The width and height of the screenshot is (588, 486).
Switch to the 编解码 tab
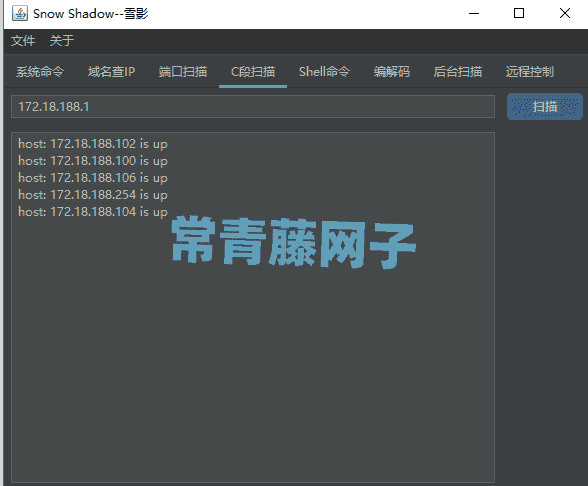pyautogui.click(x=392, y=71)
